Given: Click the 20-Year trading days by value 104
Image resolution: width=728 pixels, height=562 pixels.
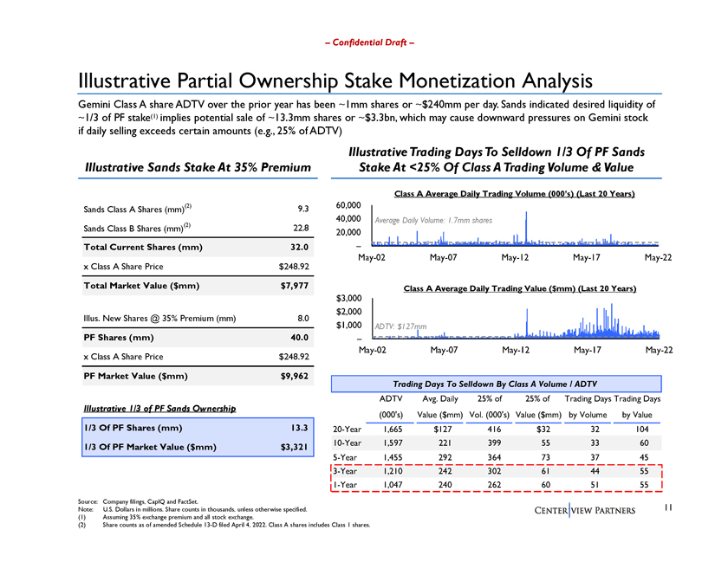Looking at the screenshot, I should 641,430.
